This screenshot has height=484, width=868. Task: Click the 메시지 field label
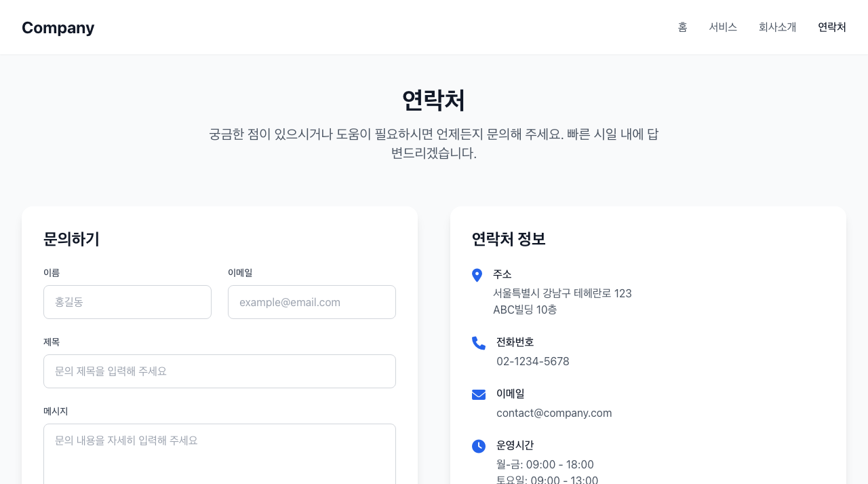(x=56, y=411)
